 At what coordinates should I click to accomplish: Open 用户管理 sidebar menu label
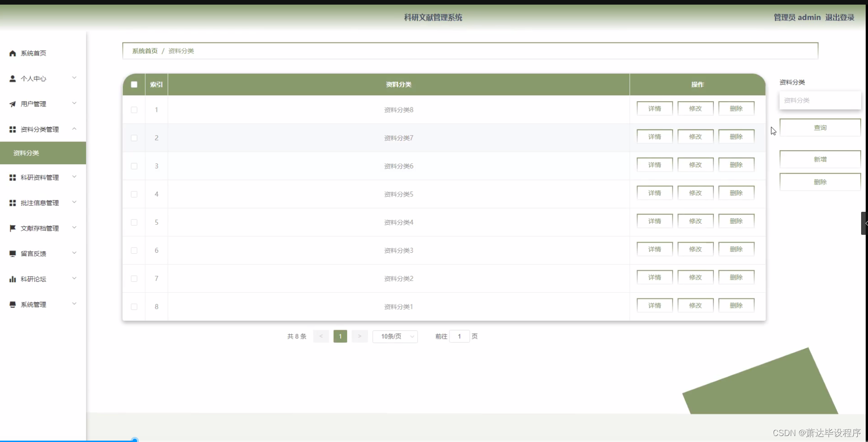coord(34,104)
